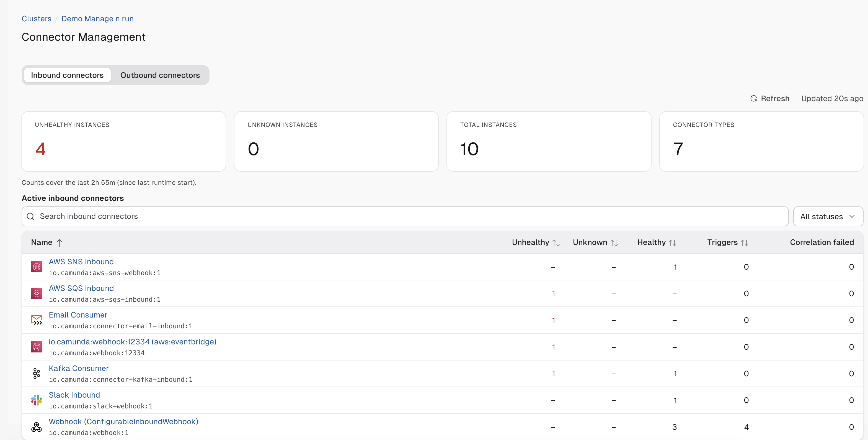Screen dimensions: 868x440
Task: Open io.camunda:webhook:12334 (aws:eventbridge) connector
Action: 132,342
